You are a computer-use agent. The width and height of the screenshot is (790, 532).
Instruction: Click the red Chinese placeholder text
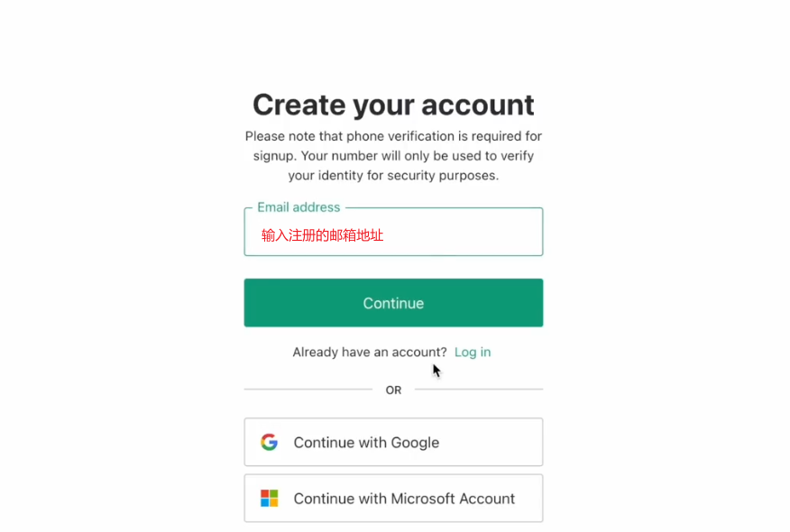pyautogui.click(x=322, y=235)
